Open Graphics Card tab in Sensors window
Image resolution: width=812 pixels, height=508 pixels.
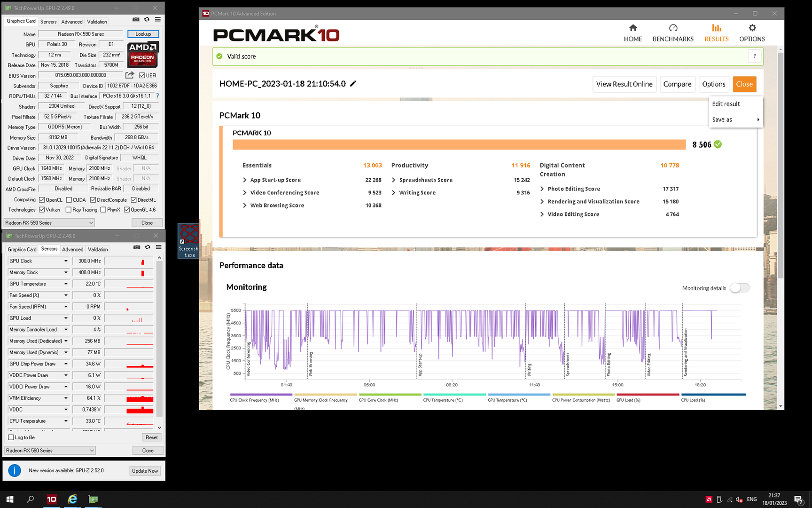[22, 249]
